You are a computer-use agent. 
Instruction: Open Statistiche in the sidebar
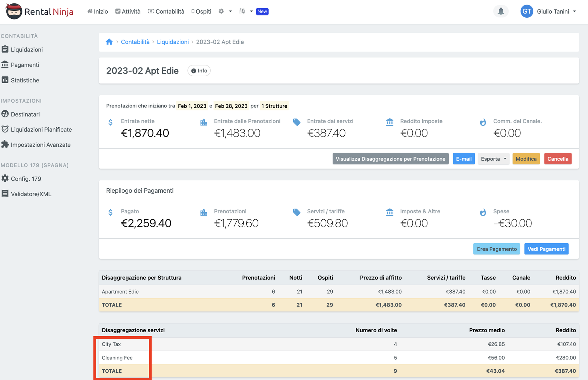(x=25, y=80)
